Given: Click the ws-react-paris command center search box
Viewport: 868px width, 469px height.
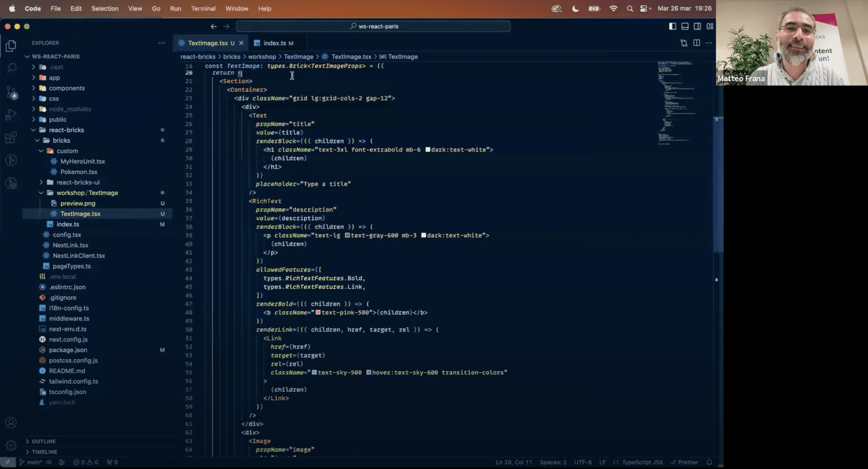Looking at the screenshot, I should pos(373,26).
